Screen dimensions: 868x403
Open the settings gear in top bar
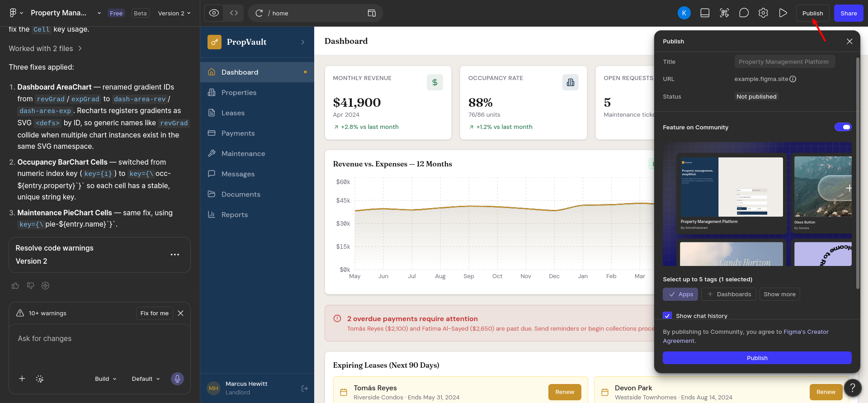coord(763,13)
